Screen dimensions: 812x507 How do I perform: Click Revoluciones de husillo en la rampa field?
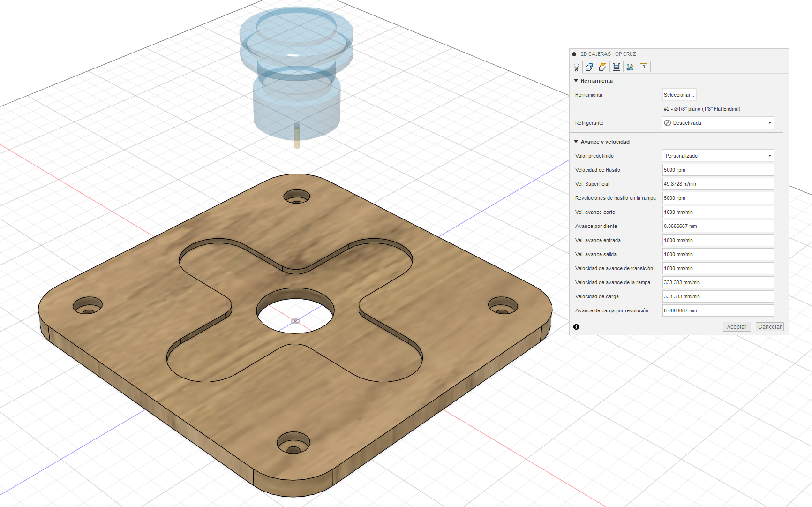tap(718, 198)
